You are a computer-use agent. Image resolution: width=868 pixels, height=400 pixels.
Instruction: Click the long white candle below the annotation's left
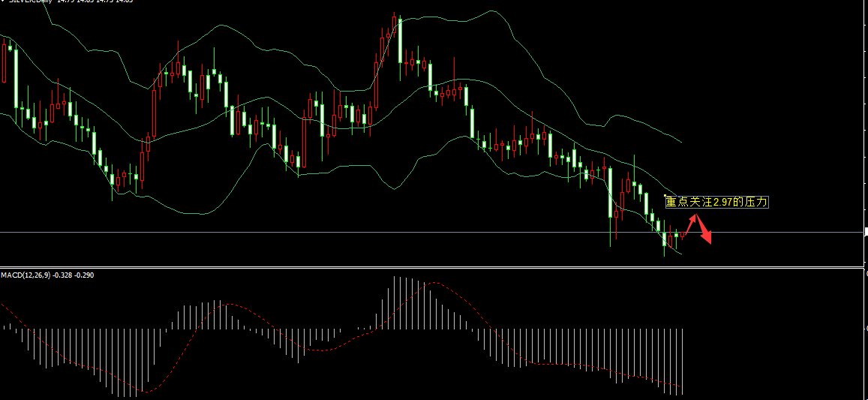[611, 192]
